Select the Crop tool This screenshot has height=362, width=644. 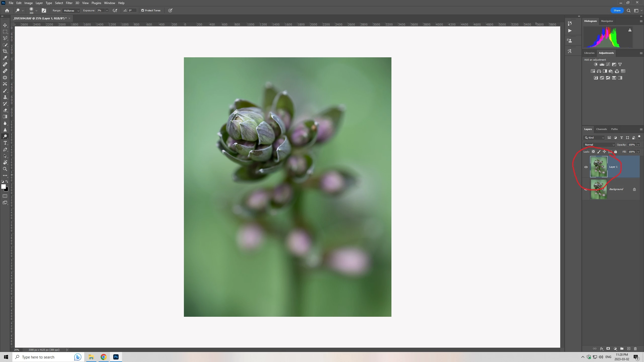5,51
